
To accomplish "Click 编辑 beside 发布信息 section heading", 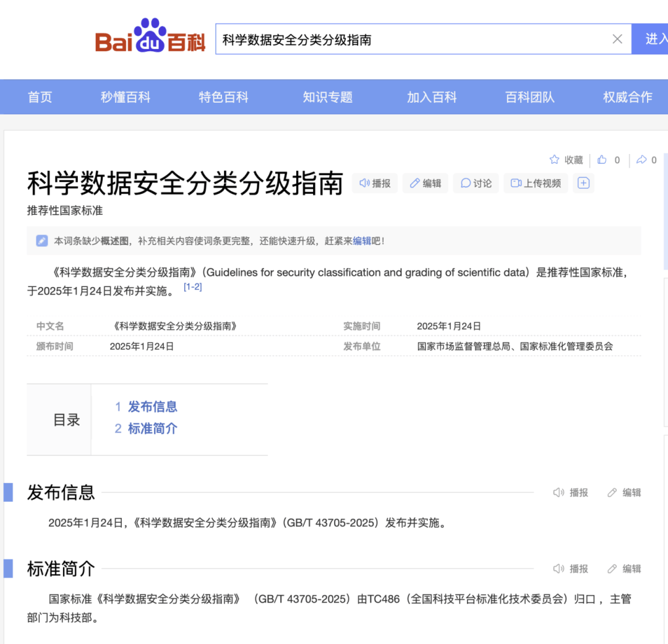I will click(625, 492).
